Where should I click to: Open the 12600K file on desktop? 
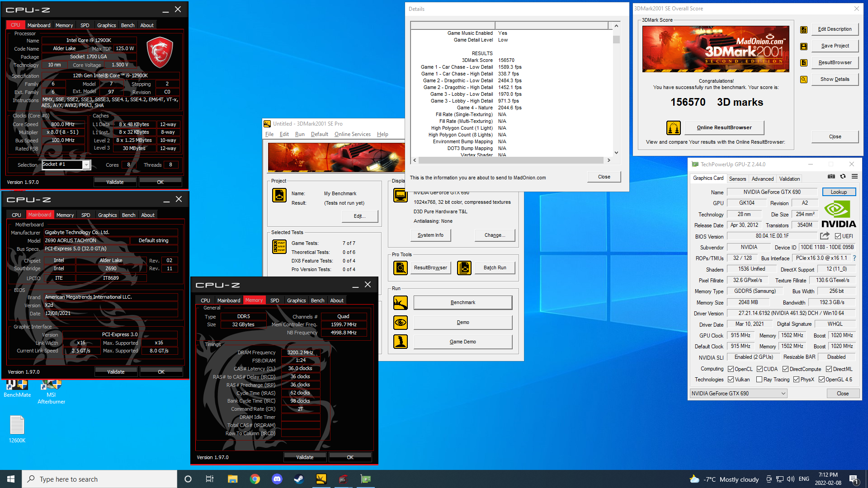coord(17,429)
